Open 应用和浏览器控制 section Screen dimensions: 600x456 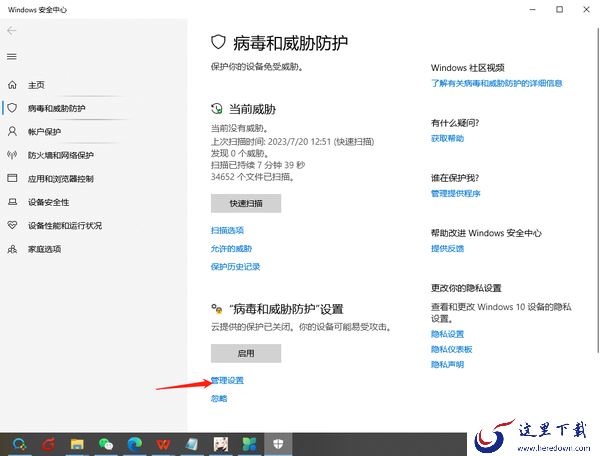60,179
